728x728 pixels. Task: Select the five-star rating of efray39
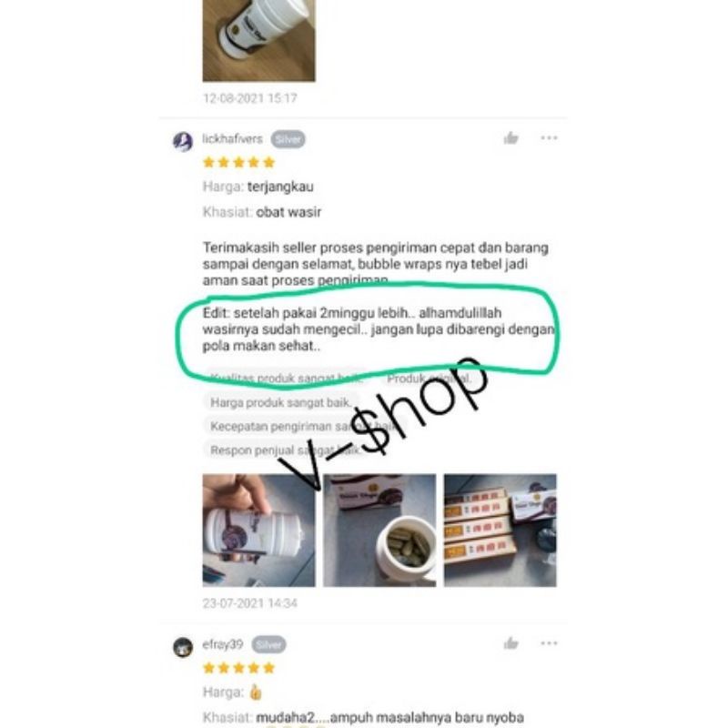click(x=239, y=668)
